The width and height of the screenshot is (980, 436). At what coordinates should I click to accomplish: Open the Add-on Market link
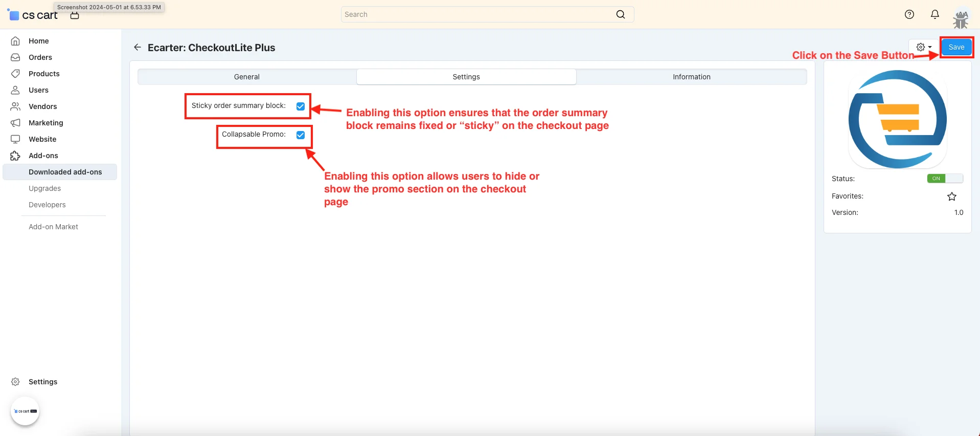pyautogui.click(x=53, y=227)
